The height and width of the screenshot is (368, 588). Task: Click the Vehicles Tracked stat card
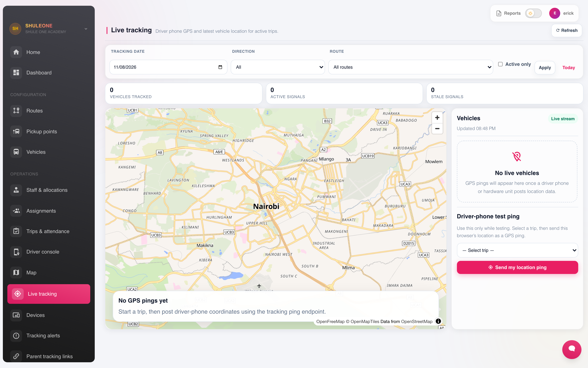coord(184,93)
